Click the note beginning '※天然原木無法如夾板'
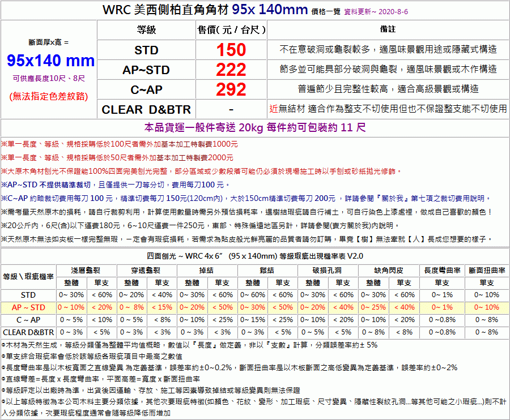The image size is (510, 420). [x=247, y=239]
